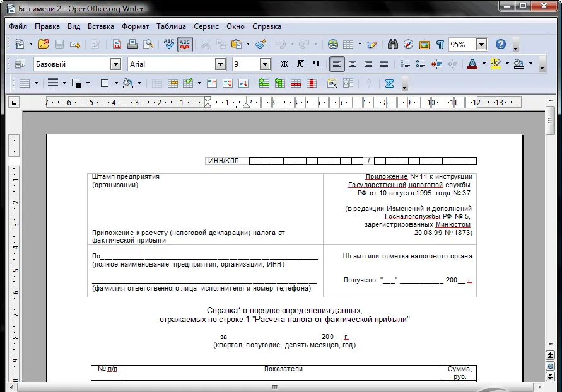Screen dimensions: 562x392
Task: Open the Find & Replace binoculars icon
Action: [393, 44]
